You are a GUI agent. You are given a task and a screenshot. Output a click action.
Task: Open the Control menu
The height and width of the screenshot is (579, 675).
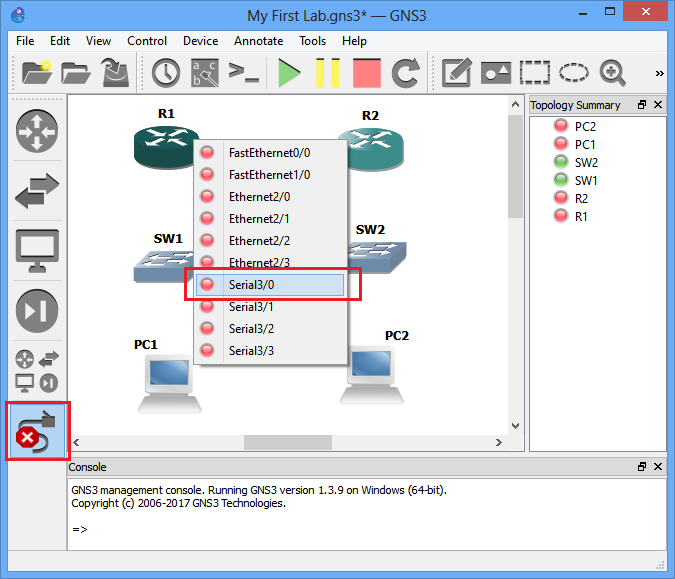[x=147, y=41]
